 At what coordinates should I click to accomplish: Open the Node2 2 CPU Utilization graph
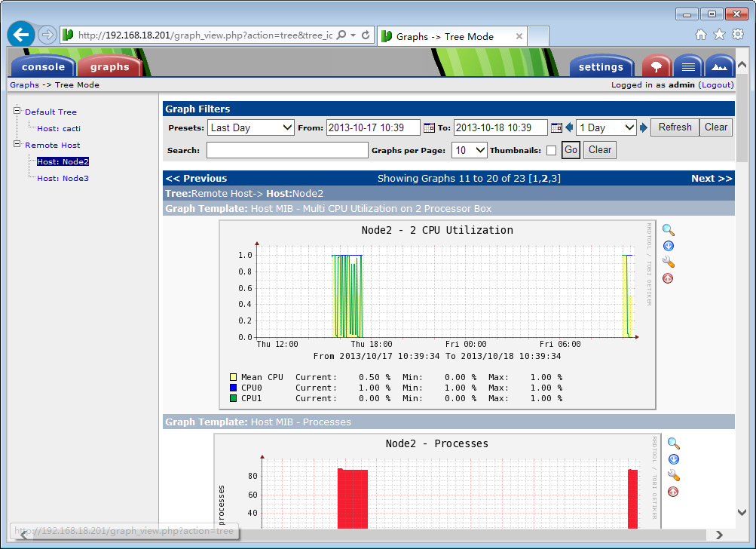437,315
